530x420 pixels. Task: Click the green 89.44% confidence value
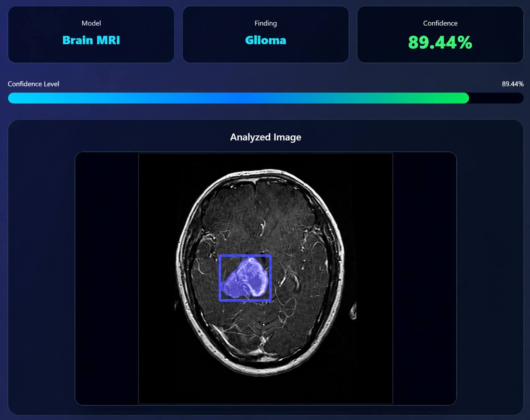[440, 42]
